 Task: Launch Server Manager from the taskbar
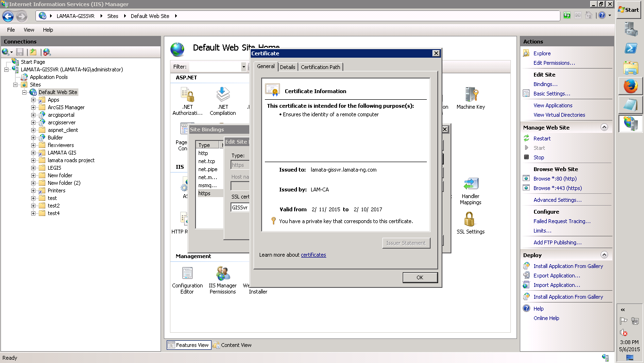pos(631,29)
